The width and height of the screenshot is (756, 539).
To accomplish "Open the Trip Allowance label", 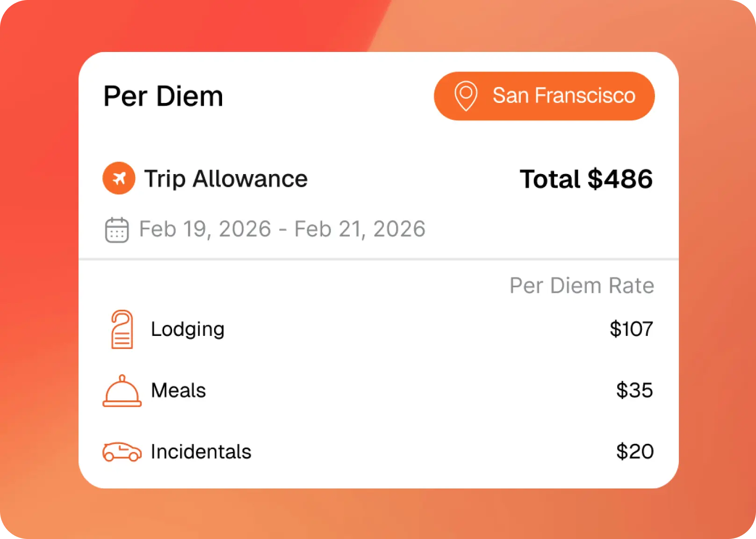I will (x=226, y=179).
